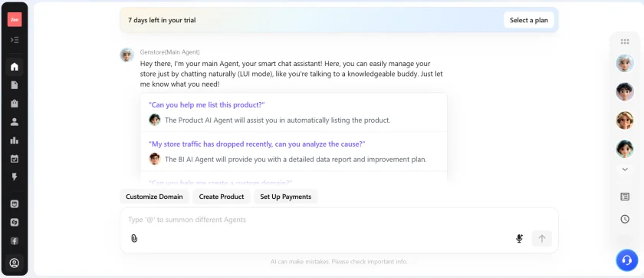This screenshot has height=278, width=644.
Task: Open the customers person icon
Action: tap(15, 122)
